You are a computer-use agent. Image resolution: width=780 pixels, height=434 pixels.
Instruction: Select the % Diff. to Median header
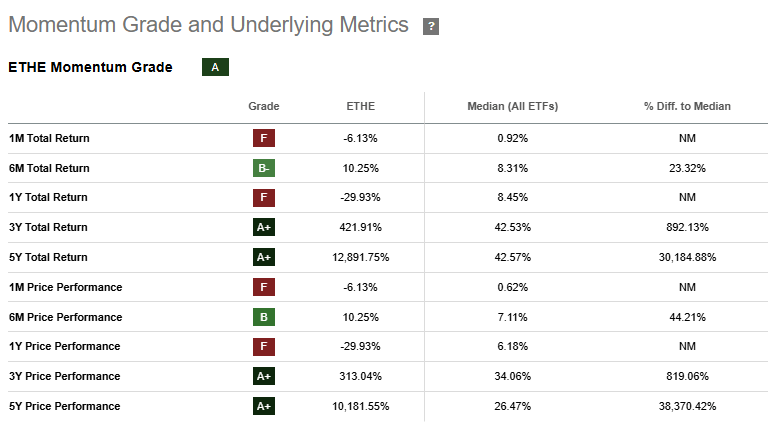[x=687, y=107]
